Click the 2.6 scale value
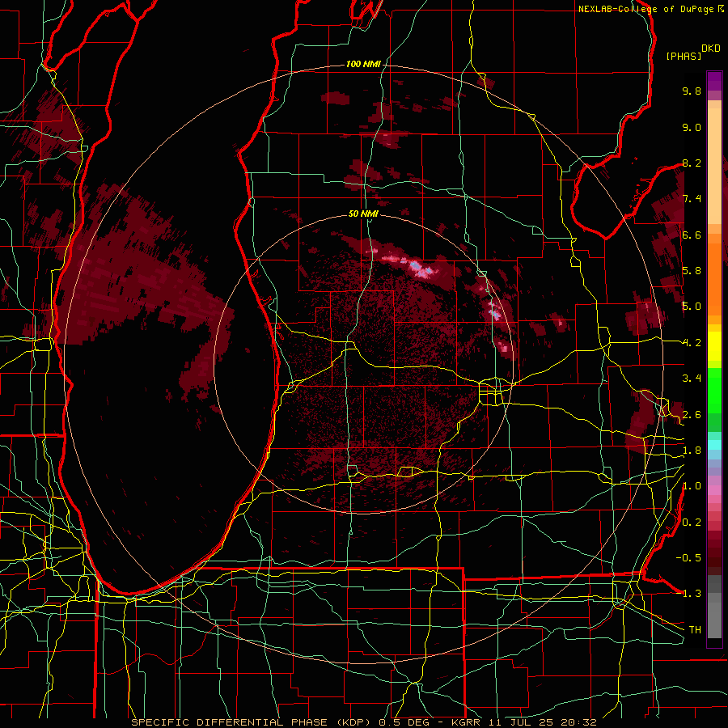This screenshot has width=728, height=728. (692, 415)
